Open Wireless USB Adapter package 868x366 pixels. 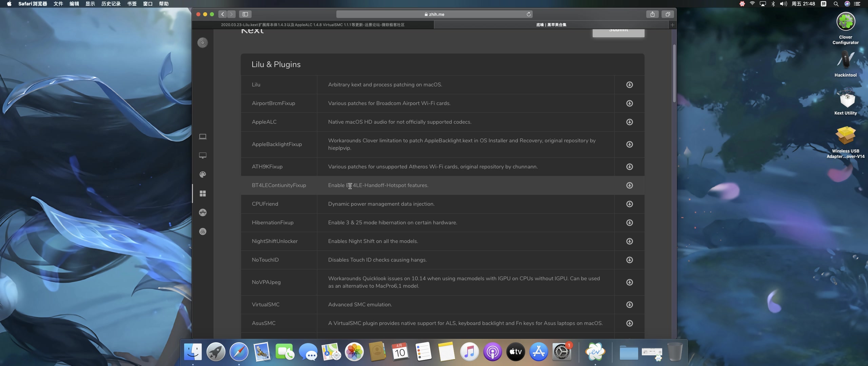tap(846, 142)
